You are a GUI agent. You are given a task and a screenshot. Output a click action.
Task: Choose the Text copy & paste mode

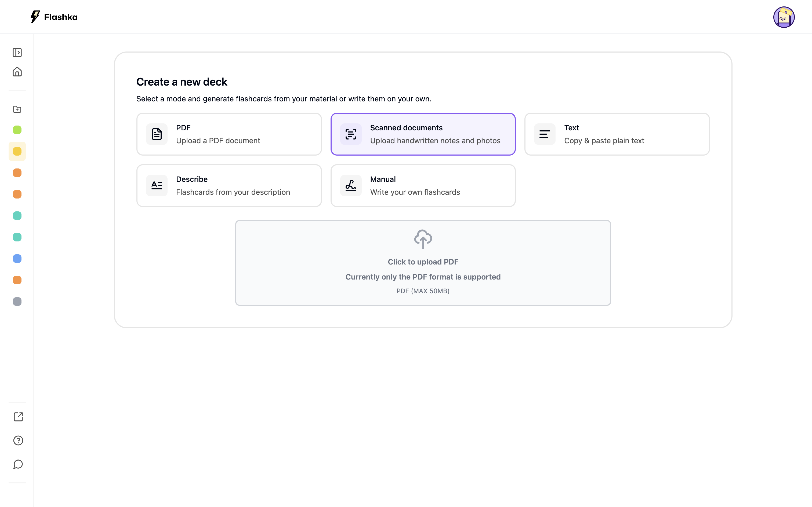click(617, 134)
